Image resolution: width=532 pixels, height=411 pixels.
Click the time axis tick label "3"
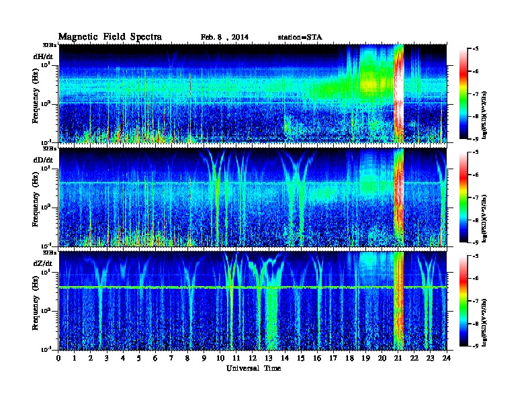pos(107,358)
